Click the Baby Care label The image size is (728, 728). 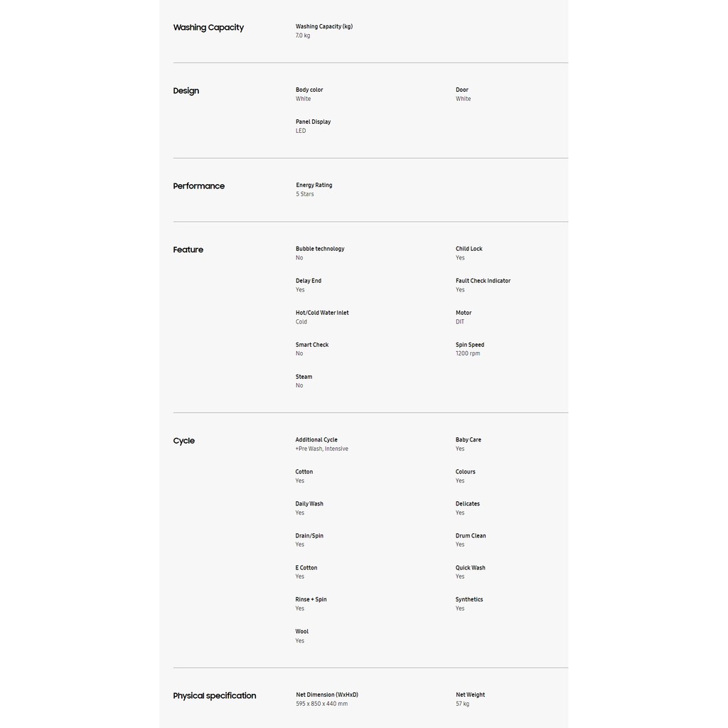[468, 440]
